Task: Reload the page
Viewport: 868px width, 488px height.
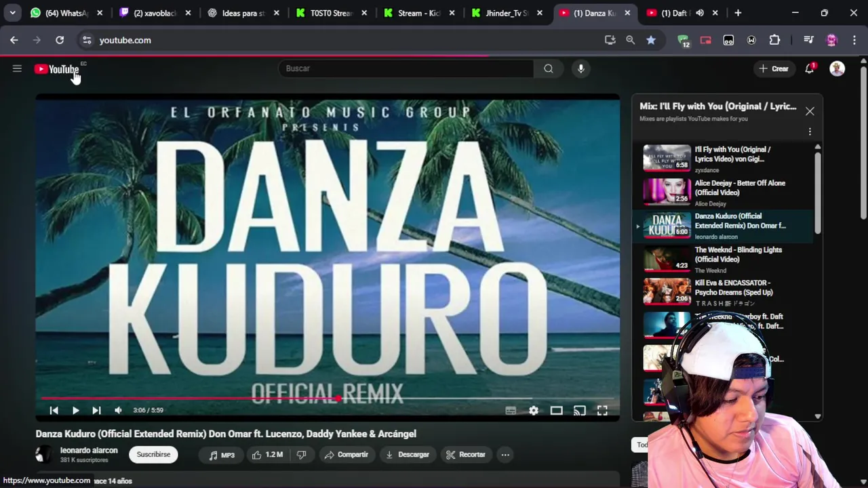Action: pos(60,40)
